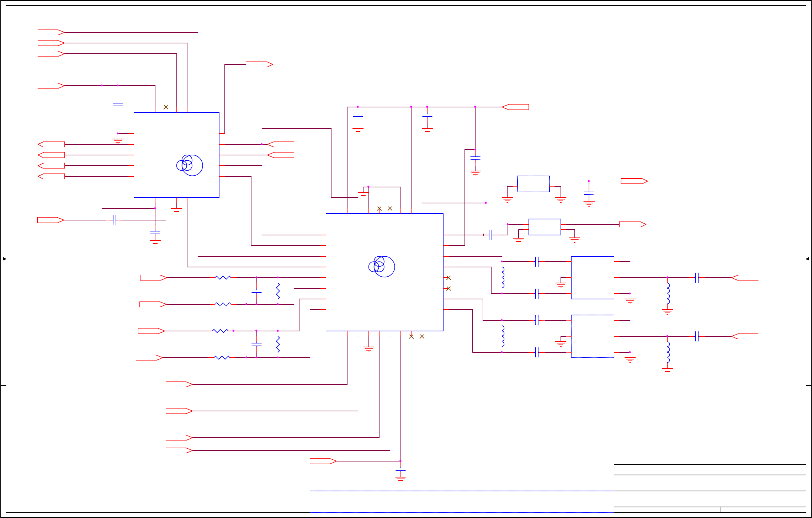The height and width of the screenshot is (518, 812).
Task: Click the circles logo inside the smaller IC
Action: coord(190,165)
